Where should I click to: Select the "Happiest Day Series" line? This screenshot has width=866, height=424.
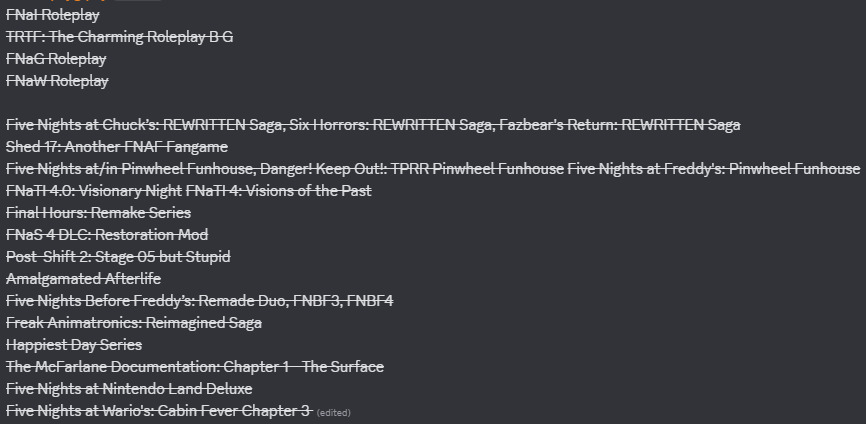(x=74, y=345)
